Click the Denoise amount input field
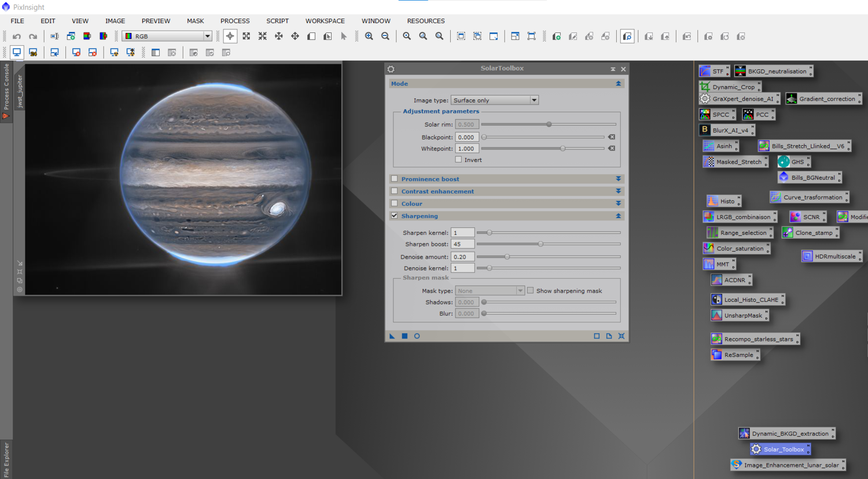868x479 pixels. click(462, 257)
